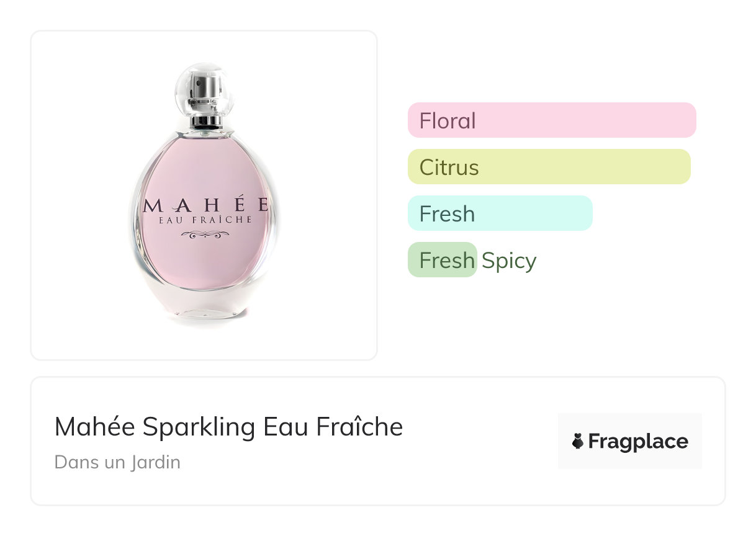Click the MAHÉE lettering on the bottle
Screen dimensions: 756x536
(x=205, y=205)
